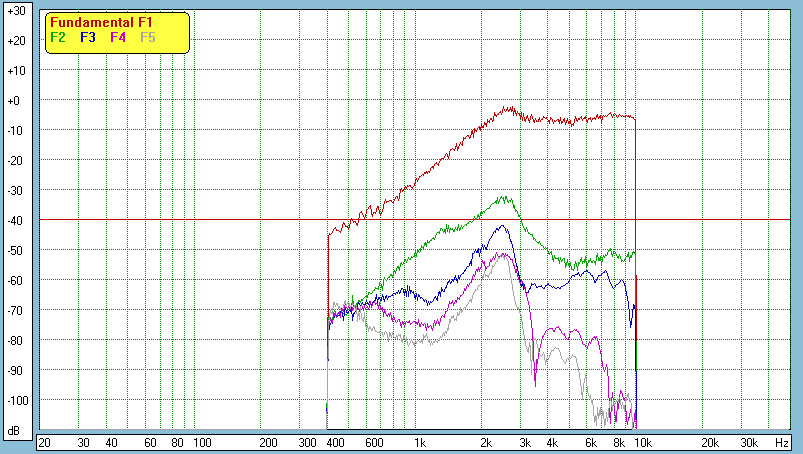The width and height of the screenshot is (803, 454).
Task: Select the +30 label on the dB axis
Action: pyautogui.click(x=15, y=11)
